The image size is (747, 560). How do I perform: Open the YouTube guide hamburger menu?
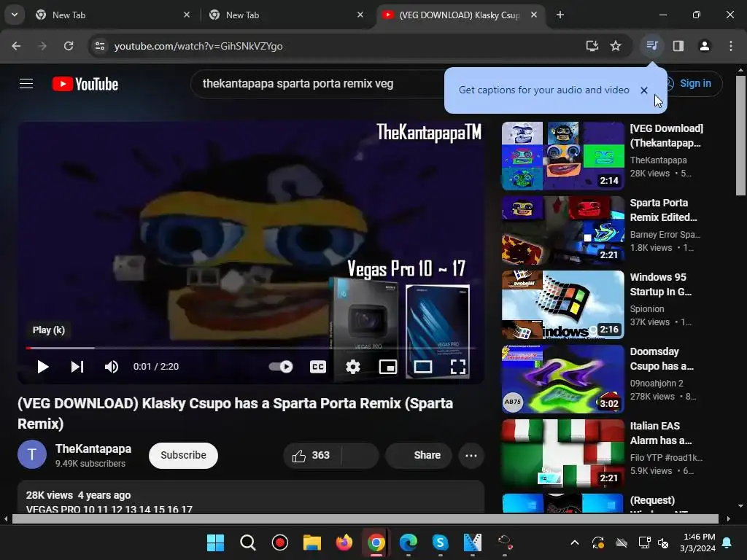26,84
